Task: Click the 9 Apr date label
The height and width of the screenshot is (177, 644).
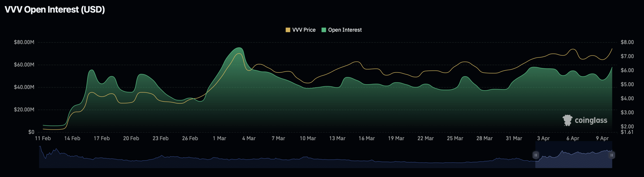Action: (602, 138)
